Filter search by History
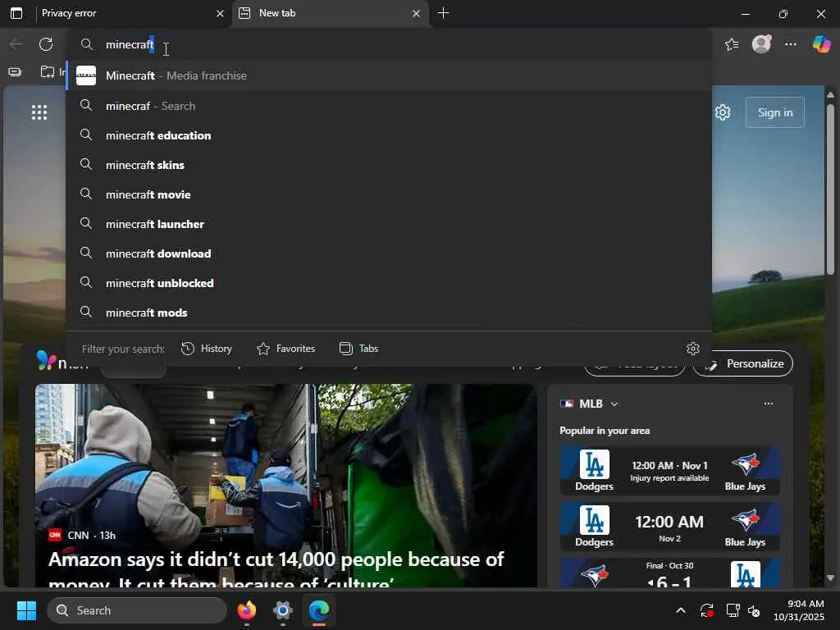 206,349
